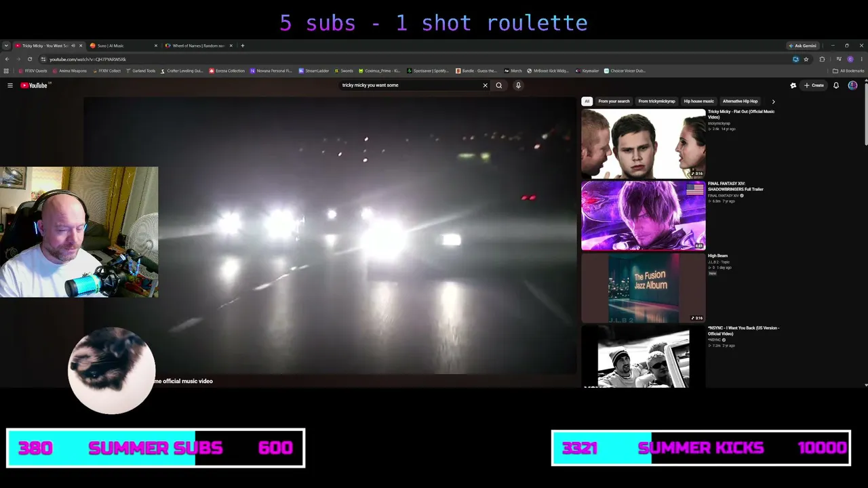Screen dimensions: 868x488
Task: Open a new browser tab
Action: click(242, 45)
